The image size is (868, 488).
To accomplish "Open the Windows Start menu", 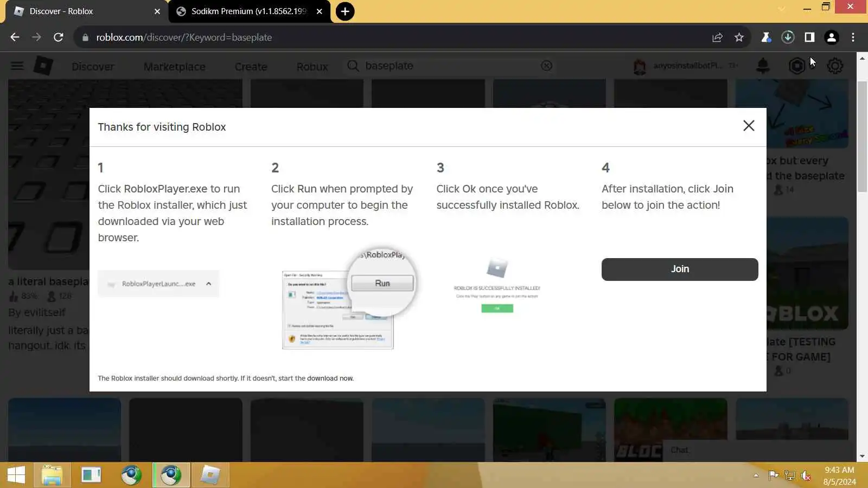I will tap(16, 476).
